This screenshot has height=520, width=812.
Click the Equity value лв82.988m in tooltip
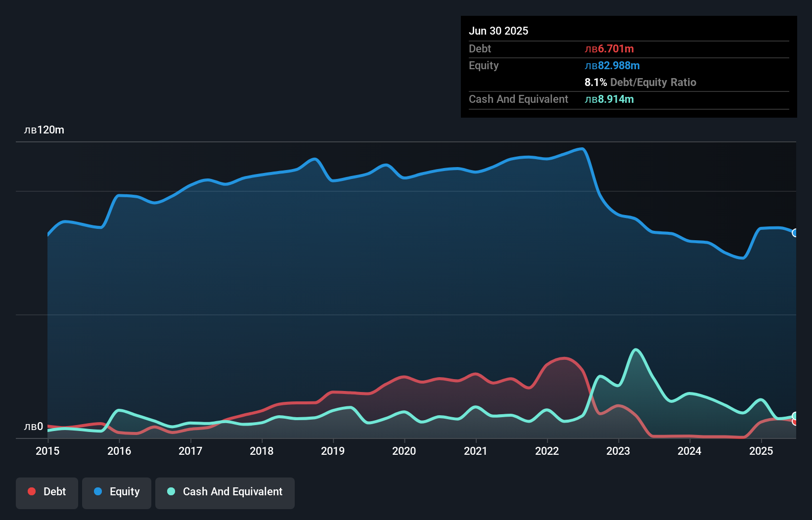click(x=612, y=66)
